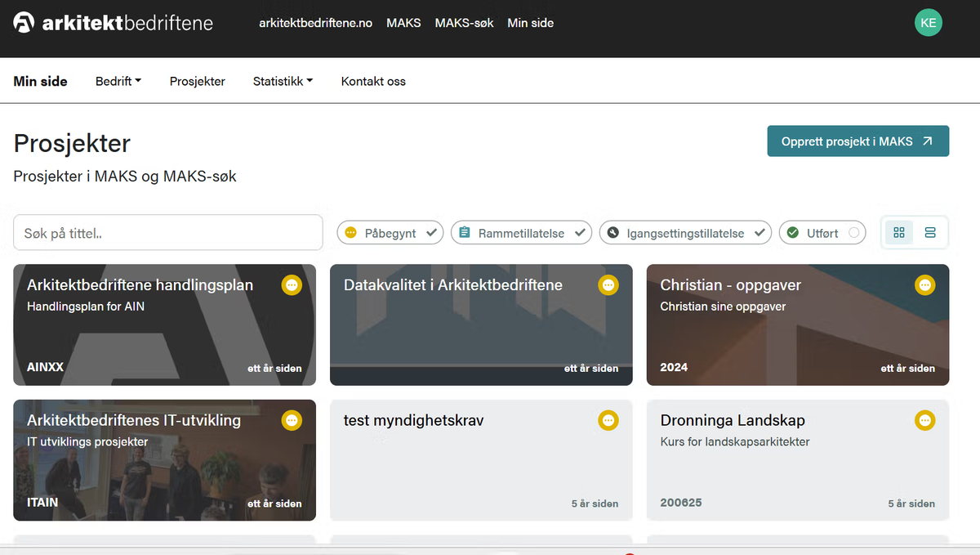Screen dimensions: 980x555
Task: Enable the Utført filter
Action: tap(822, 232)
